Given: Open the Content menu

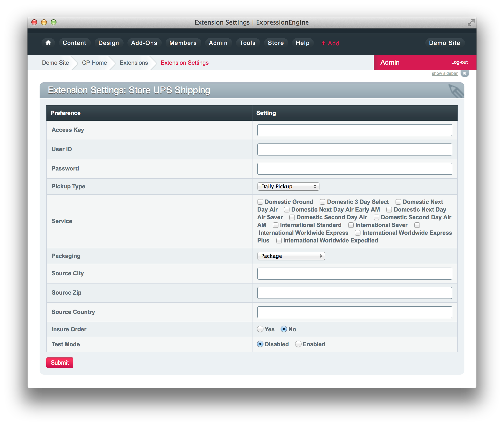Looking at the screenshot, I should [74, 43].
